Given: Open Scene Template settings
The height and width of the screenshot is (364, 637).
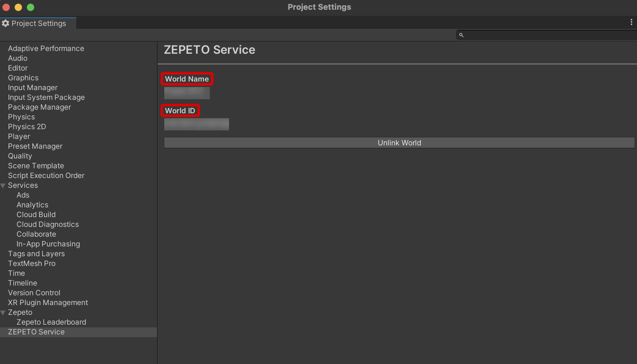Looking at the screenshot, I should 36,166.
